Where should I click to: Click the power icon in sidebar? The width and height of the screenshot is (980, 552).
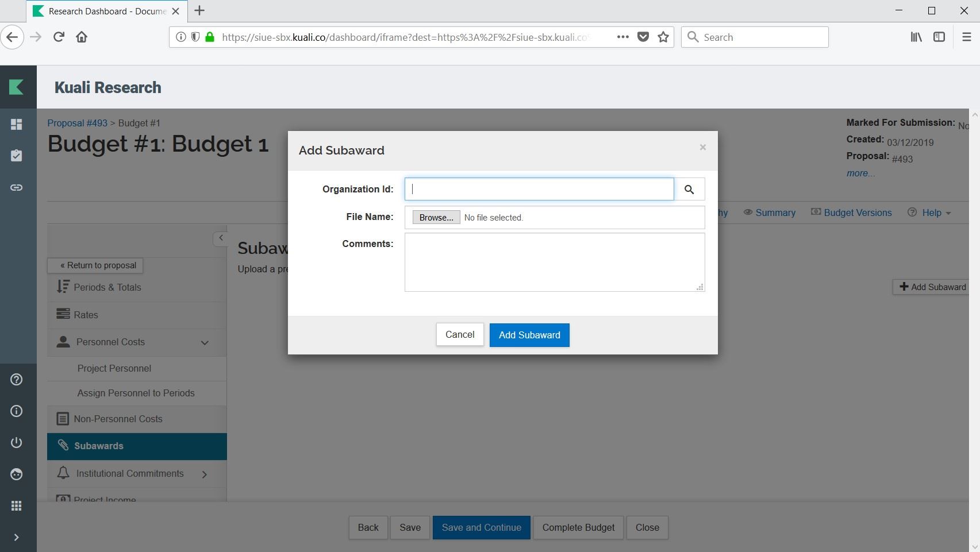coord(17,442)
